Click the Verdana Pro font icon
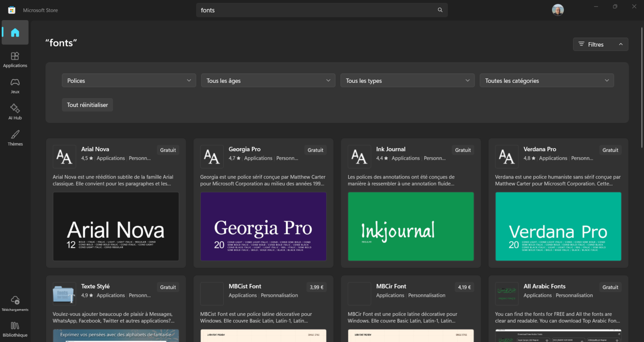 tap(507, 157)
